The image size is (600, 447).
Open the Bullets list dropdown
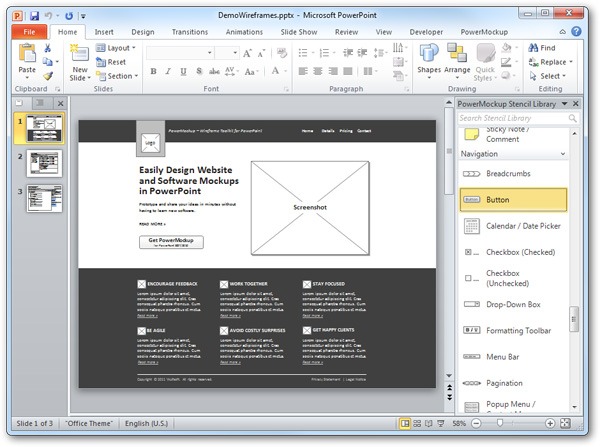[x=313, y=53]
